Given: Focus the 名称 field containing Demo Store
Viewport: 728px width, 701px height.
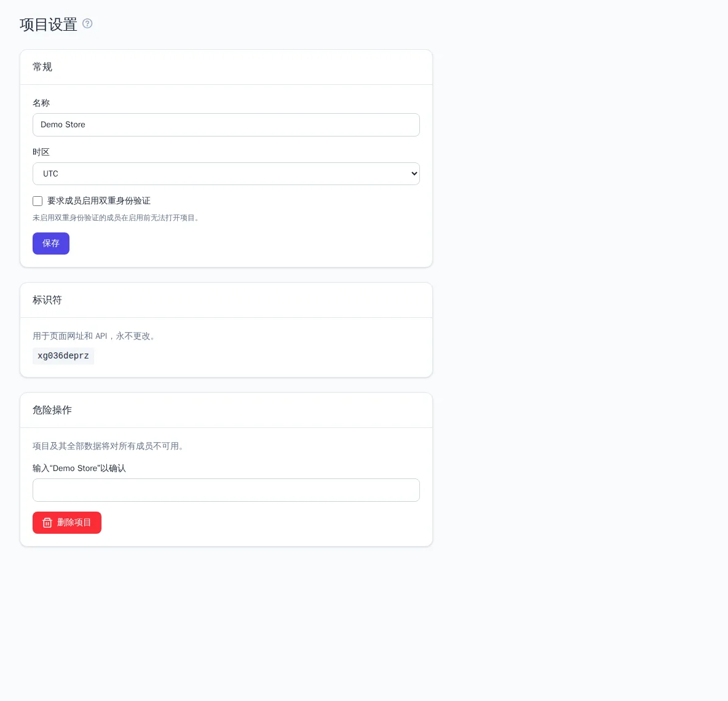Looking at the screenshot, I should 226,125.
